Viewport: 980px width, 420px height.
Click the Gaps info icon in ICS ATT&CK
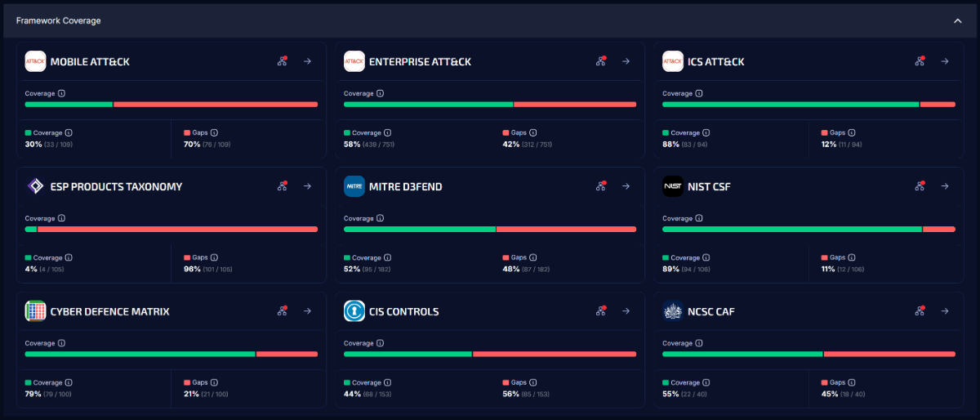click(x=851, y=132)
